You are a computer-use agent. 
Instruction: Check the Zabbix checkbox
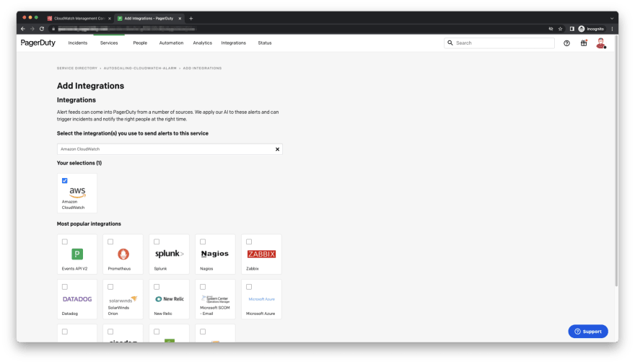coord(249,241)
